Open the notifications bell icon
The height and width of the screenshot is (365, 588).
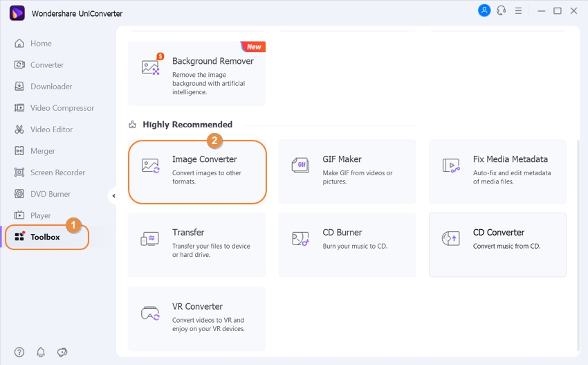pyautogui.click(x=41, y=352)
